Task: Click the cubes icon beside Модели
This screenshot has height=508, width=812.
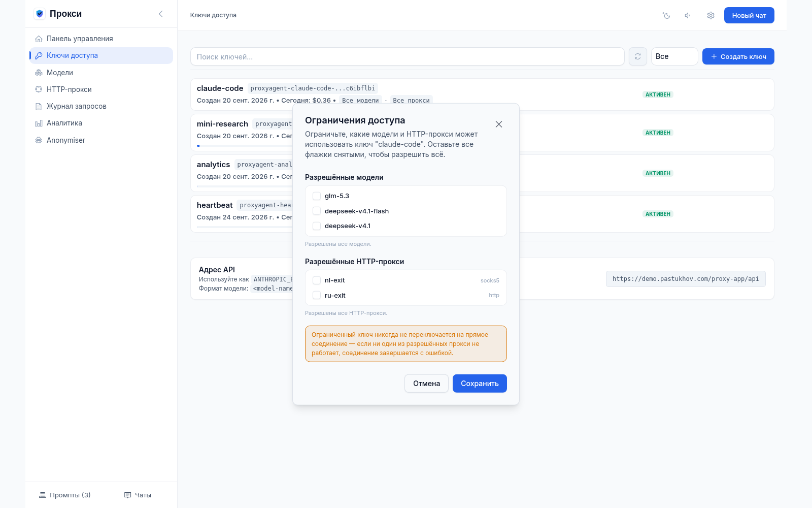Action: 39,73
